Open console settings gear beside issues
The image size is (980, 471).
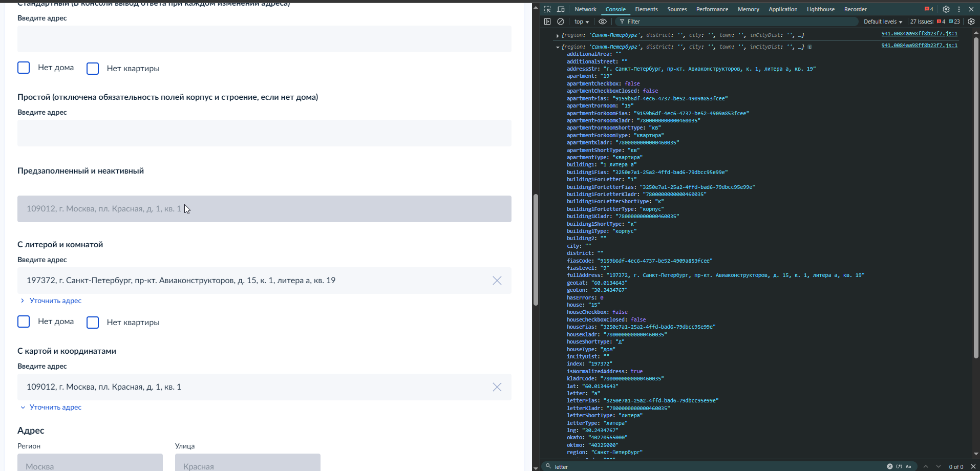(971, 22)
